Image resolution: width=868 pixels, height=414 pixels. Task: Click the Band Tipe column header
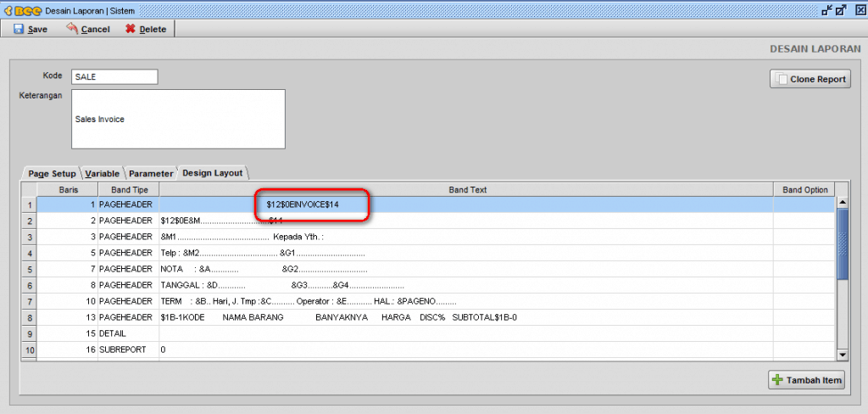[x=129, y=189]
